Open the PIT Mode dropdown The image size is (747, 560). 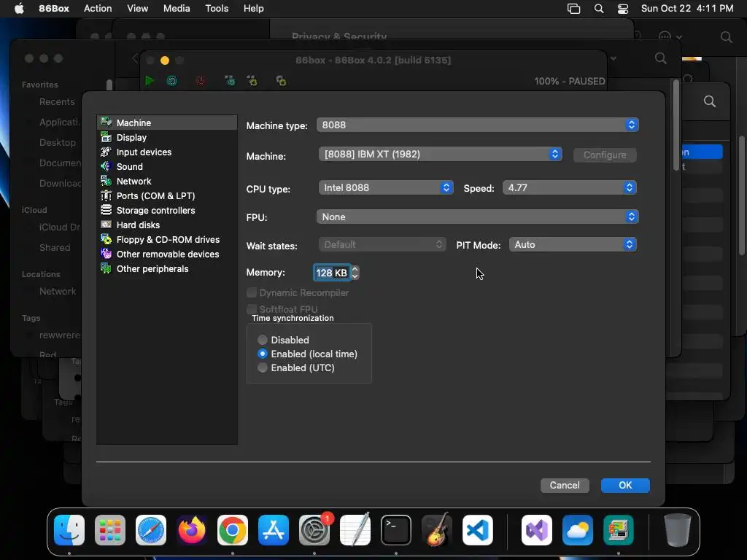coord(573,245)
